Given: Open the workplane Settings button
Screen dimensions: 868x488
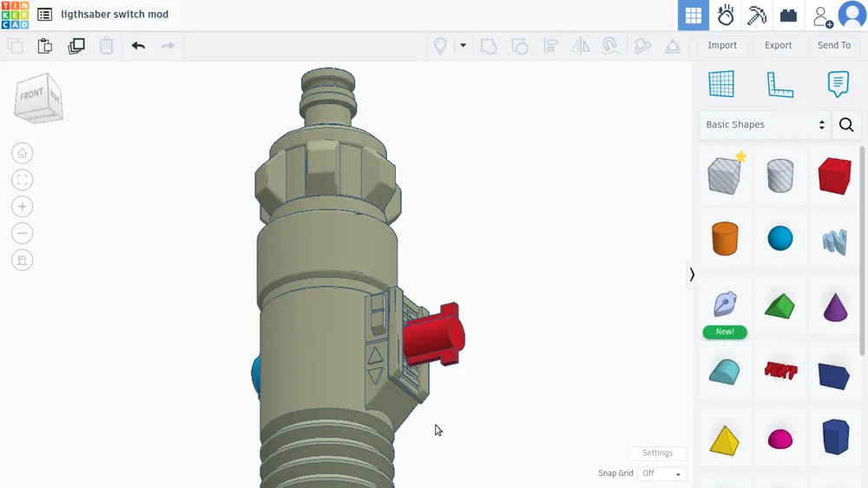Looking at the screenshot, I should [x=657, y=453].
